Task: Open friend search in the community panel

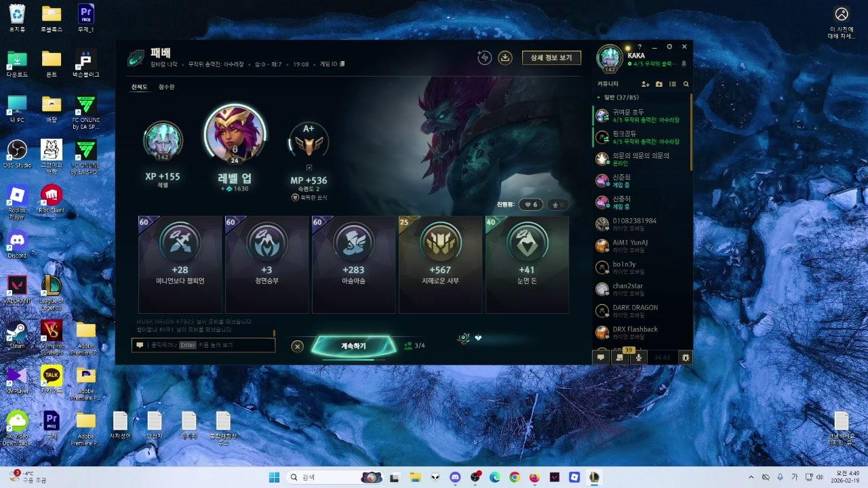Action: [686, 84]
